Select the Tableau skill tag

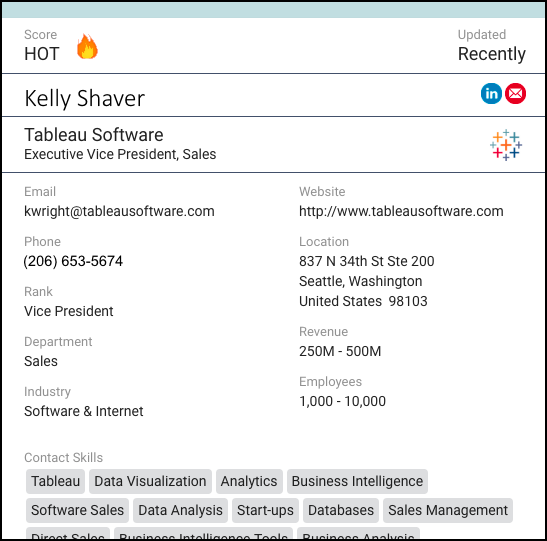pyautogui.click(x=55, y=481)
